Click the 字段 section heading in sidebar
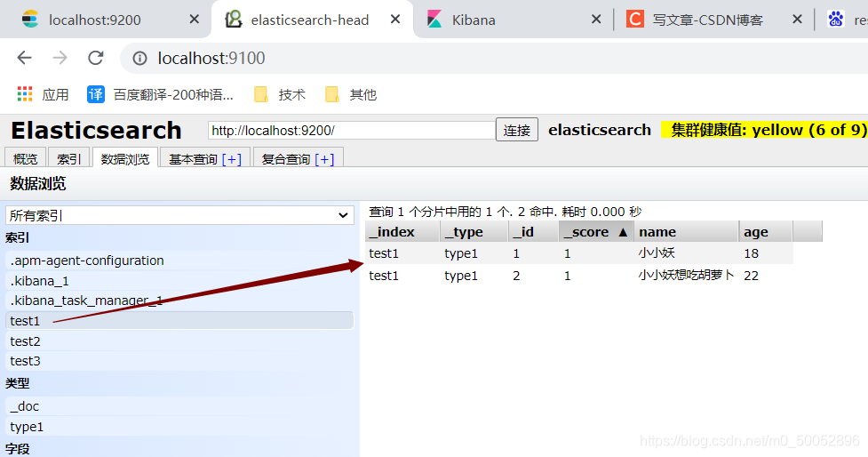This screenshot has width=868, height=457. tap(17, 449)
